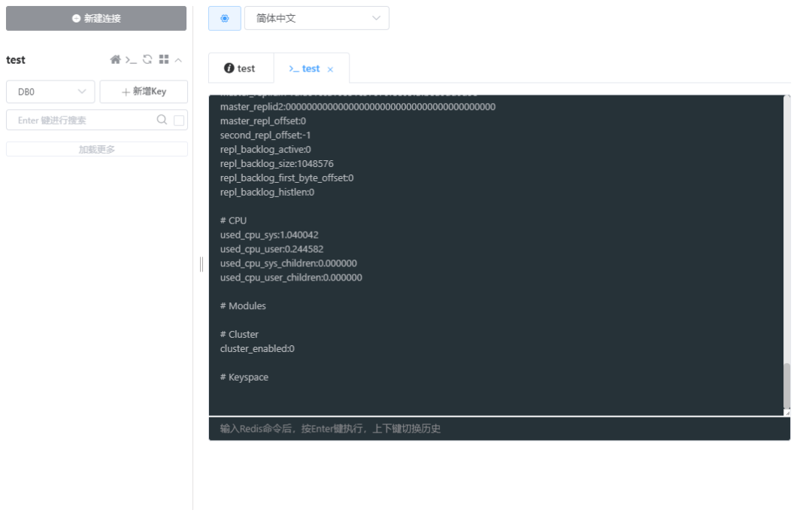Click the test connection name
Screen dimensions: 812x516
click(x=16, y=59)
